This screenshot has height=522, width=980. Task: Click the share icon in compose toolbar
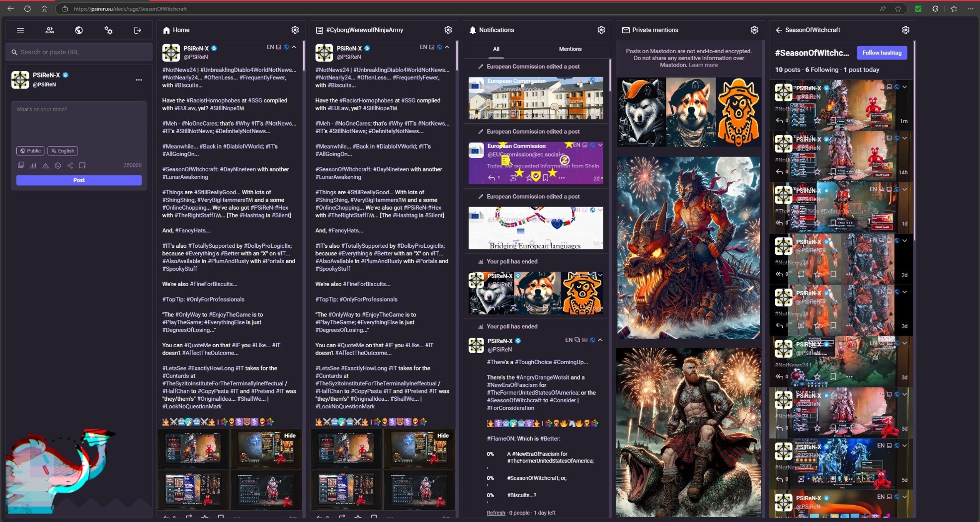pos(70,165)
